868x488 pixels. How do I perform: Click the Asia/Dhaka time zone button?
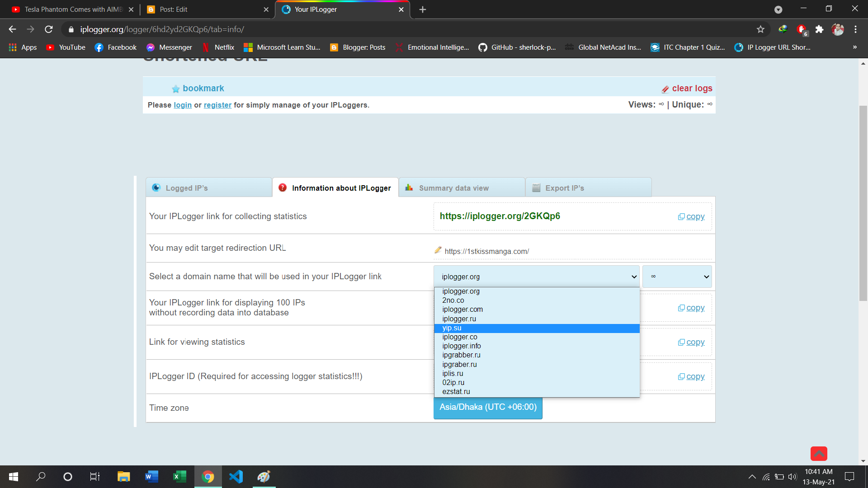[x=488, y=407]
